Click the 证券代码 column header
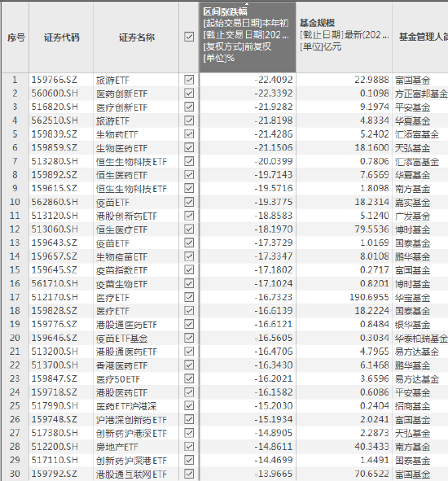The width and height of the screenshot is (448, 481). (x=61, y=37)
